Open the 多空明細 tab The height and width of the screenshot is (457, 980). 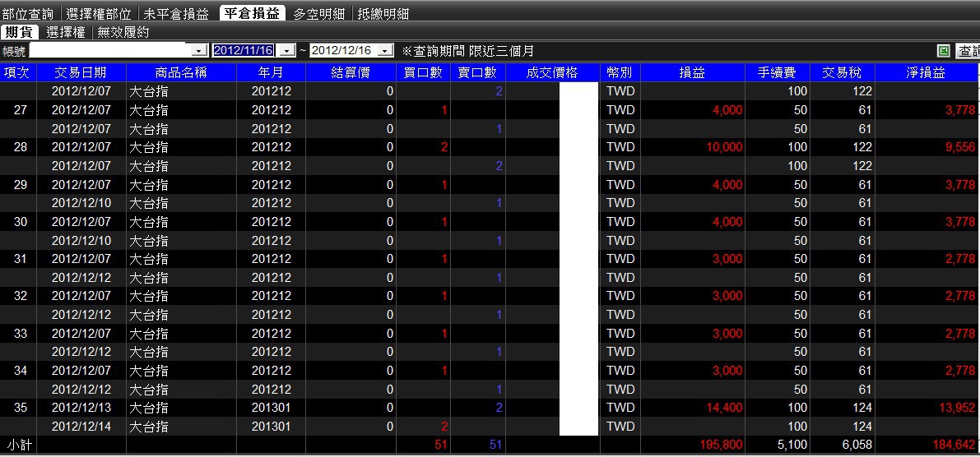coord(318,14)
